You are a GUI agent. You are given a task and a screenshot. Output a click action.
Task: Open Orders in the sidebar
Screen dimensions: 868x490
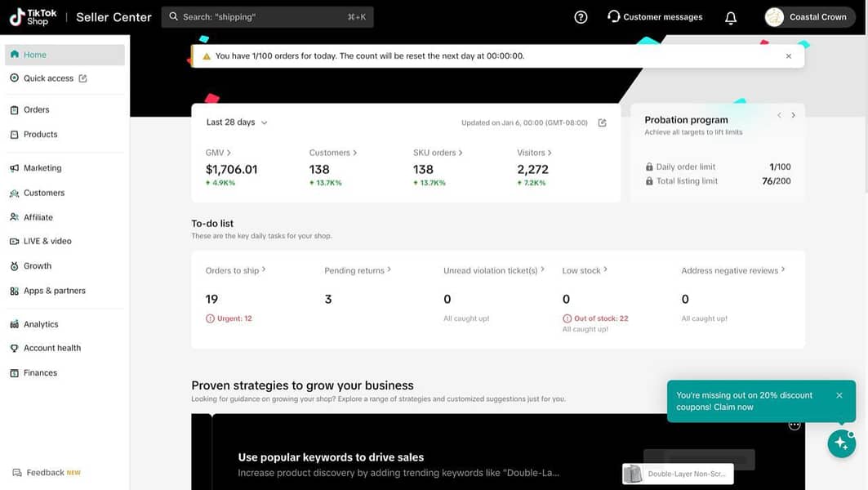point(36,109)
